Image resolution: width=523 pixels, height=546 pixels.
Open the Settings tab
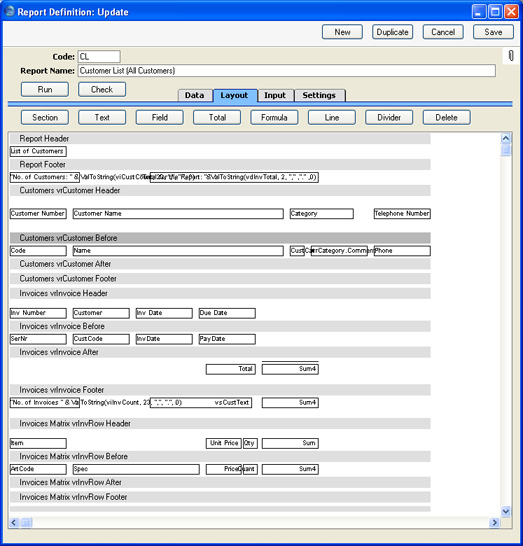coord(319,95)
